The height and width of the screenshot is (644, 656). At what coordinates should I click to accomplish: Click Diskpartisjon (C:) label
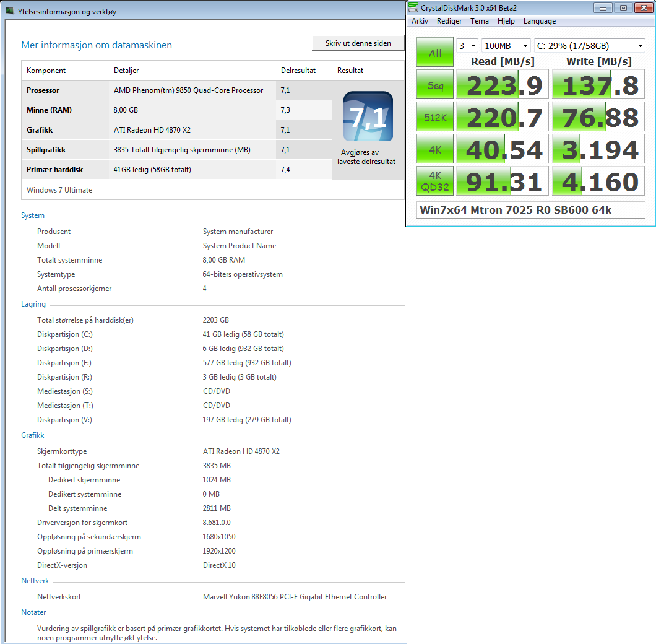coord(65,334)
